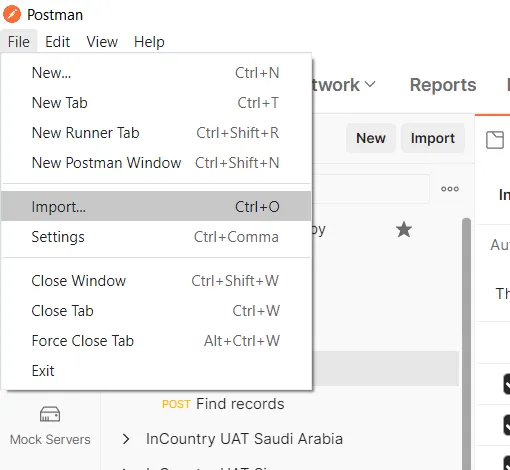Expand the Network dropdown chevron
The width and height of the screenshot is (510, 470).
(x=370, y=84)
